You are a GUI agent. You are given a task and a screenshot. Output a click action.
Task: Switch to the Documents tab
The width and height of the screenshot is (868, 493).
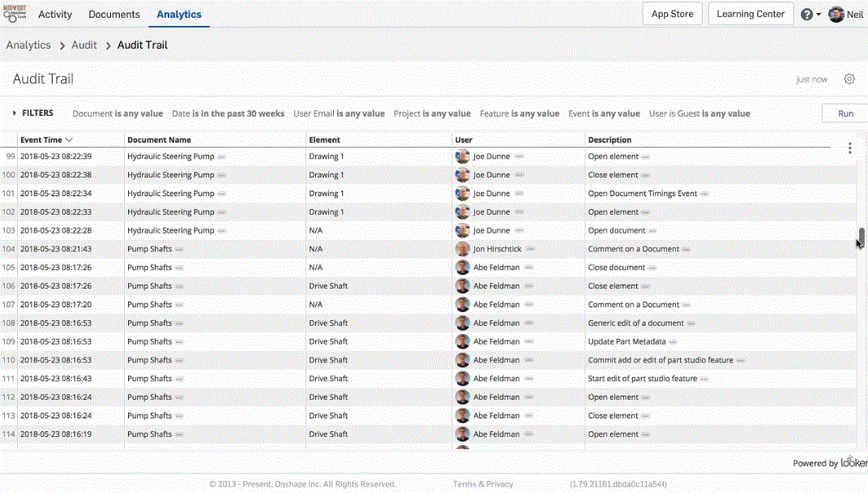click(x=114, y=15)
